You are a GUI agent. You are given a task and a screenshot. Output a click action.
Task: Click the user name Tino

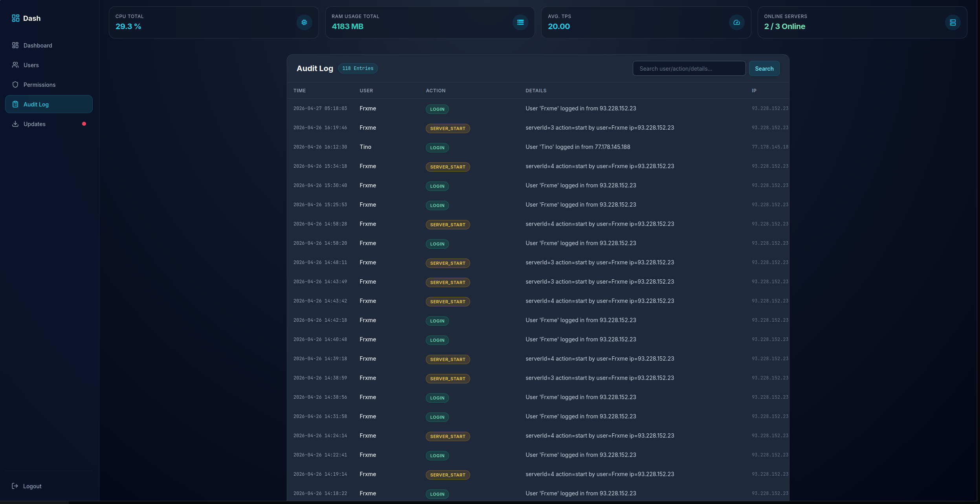point(366,147)
